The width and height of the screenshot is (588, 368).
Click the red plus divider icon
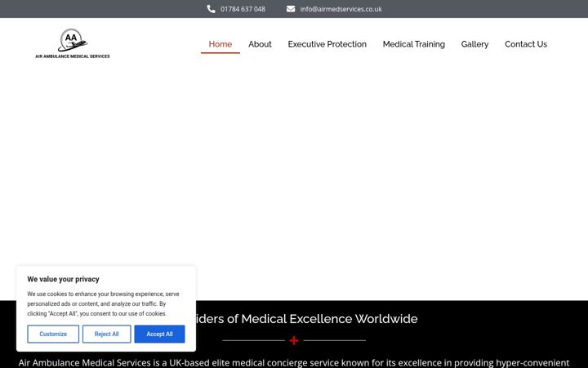coord(294,340)
